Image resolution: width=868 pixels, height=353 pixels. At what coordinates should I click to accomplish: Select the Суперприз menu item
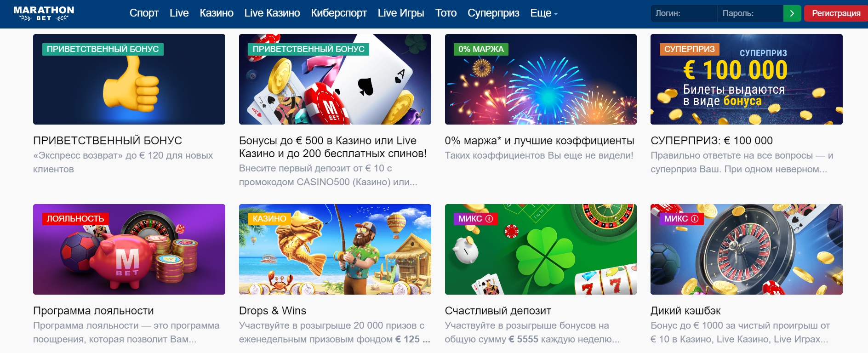[493, 13]
